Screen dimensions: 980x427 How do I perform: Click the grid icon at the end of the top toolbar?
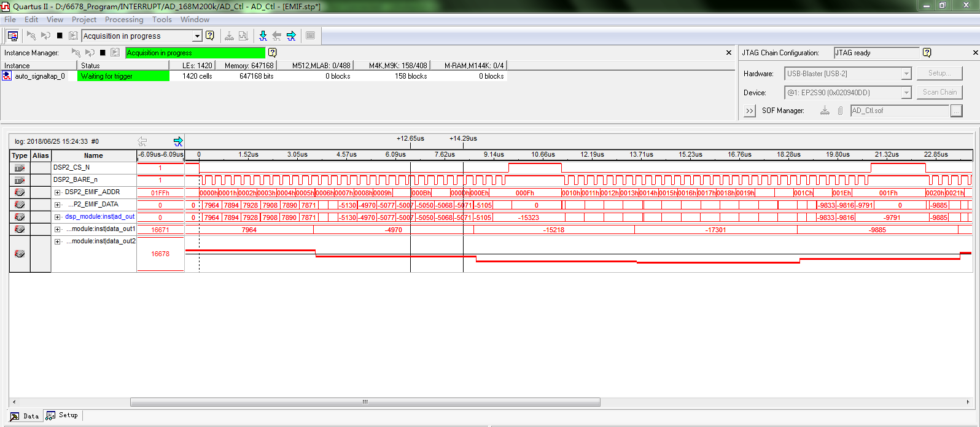(311, 36)
